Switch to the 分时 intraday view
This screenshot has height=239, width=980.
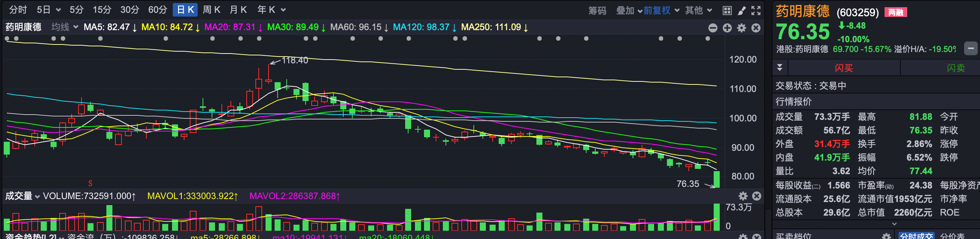[18, 10]
